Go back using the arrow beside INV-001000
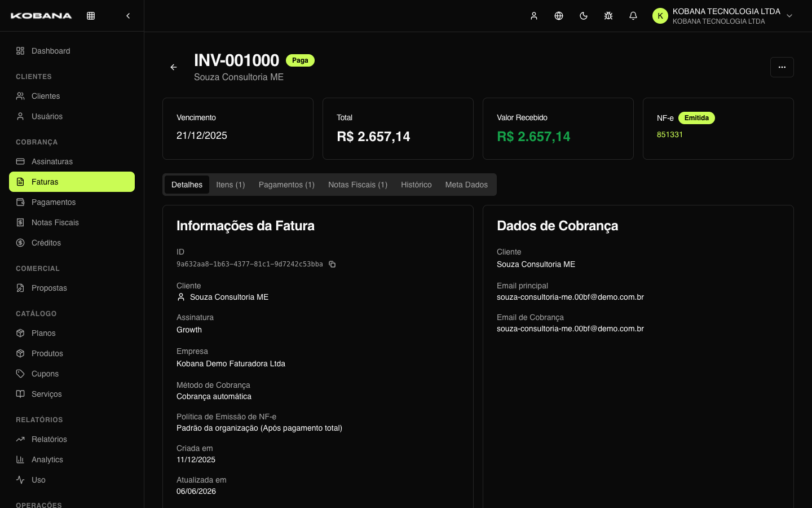This screenshot has width=812, height=508. 174,67
